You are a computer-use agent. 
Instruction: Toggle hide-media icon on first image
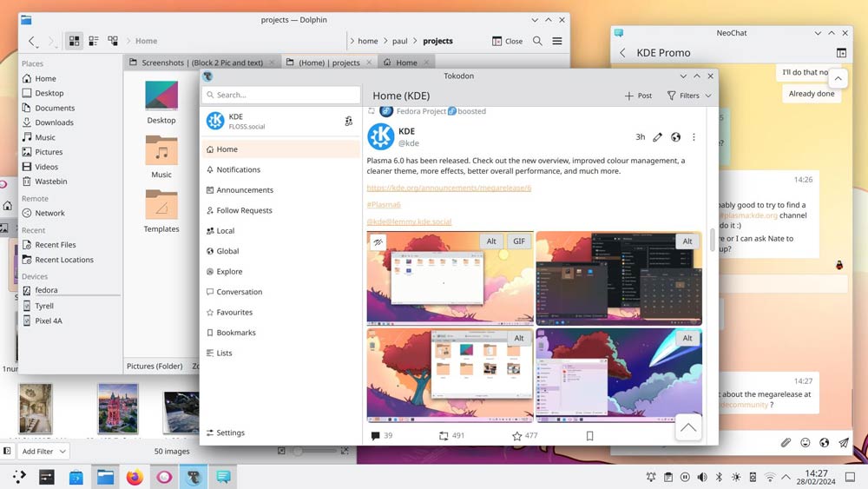[x=378, y=242]
